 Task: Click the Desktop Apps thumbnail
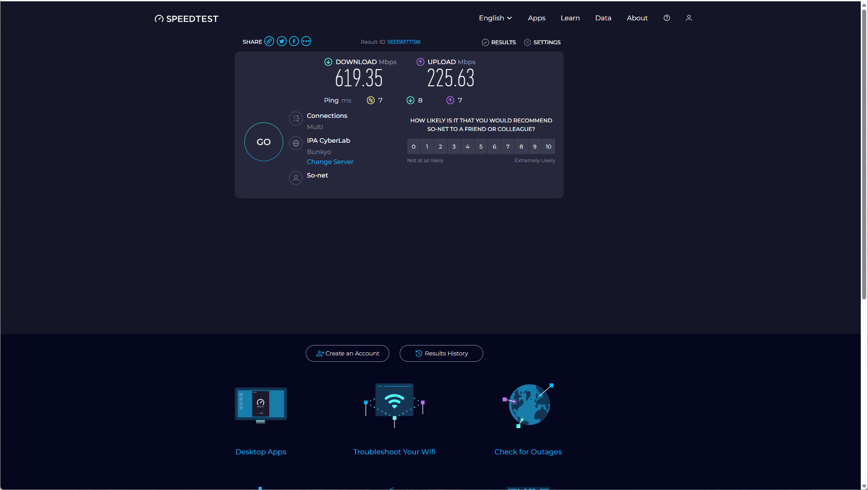point(261,405)
